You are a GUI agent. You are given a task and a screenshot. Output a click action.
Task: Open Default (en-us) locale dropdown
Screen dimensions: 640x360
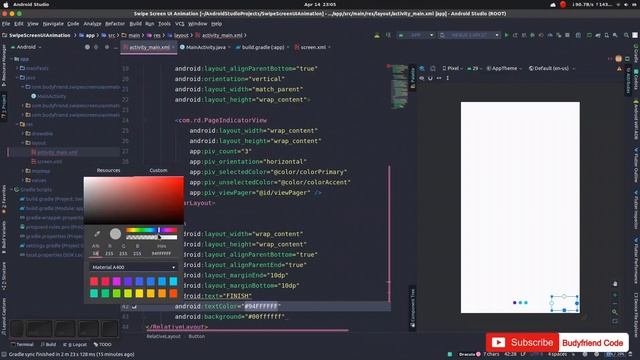[x=552, y=68]
